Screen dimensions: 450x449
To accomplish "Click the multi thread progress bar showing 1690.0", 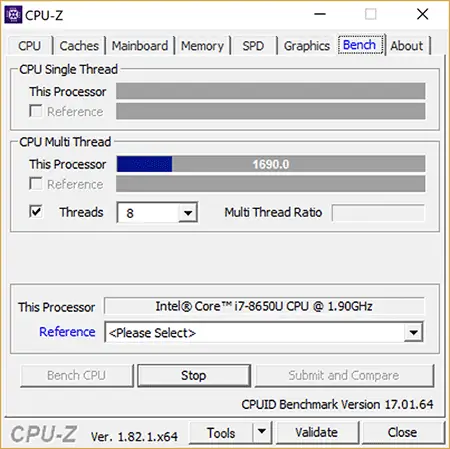I will tap(271, 164).
